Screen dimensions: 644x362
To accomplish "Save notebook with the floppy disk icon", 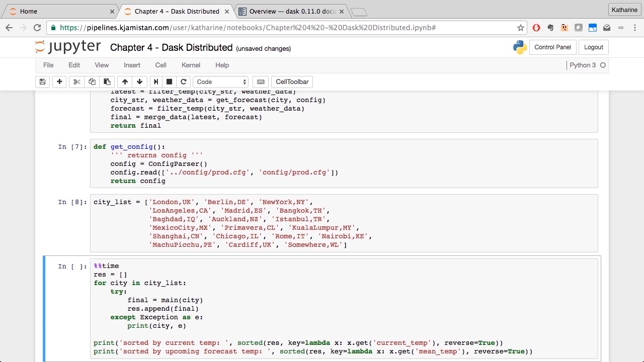I will (42, 82).
